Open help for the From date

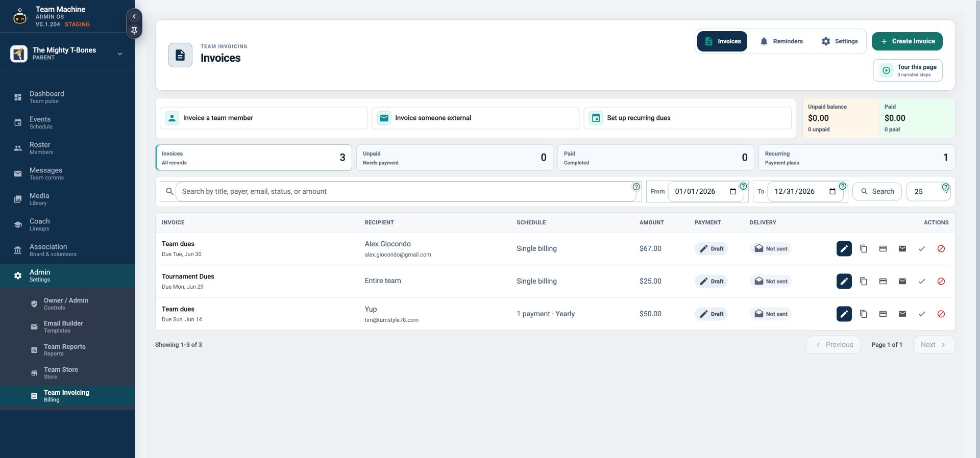coord(743,186)
